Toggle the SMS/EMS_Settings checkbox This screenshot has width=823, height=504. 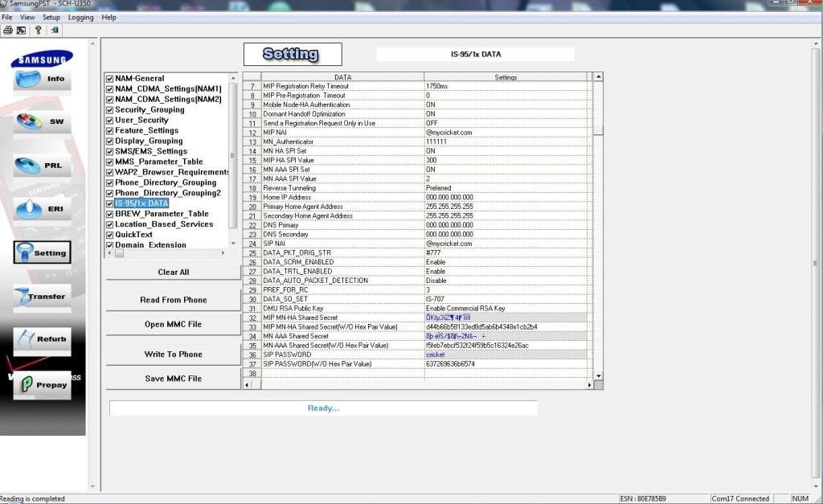pos(109,152)
